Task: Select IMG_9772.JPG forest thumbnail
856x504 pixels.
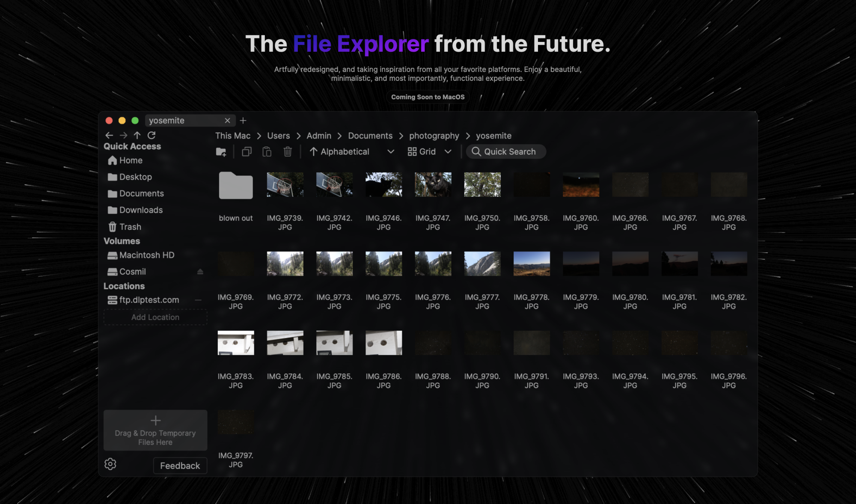Action: click(285, 264)
